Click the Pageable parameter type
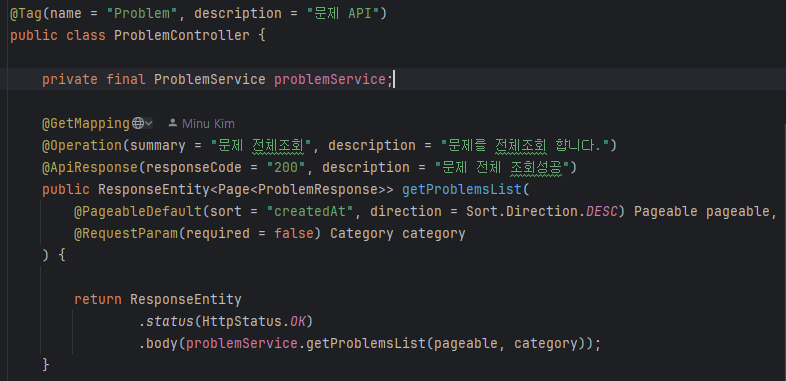This screenshot has width=786, height=381. click(666, 212)
